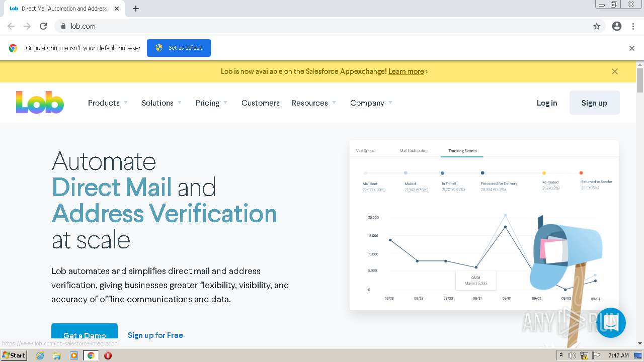The width and height of the screenshot is (644, 362).
Task: Open the File Explorer taskbar icon
Action: pos(57,355)
